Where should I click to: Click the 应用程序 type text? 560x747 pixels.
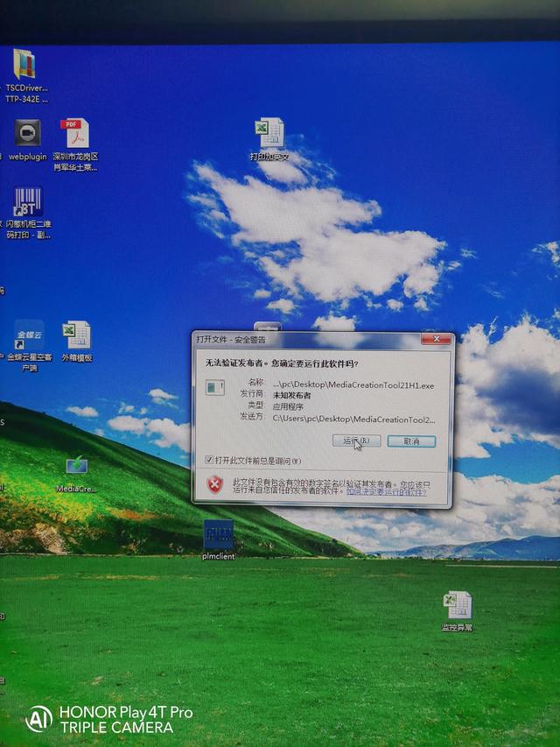(288, 407)
